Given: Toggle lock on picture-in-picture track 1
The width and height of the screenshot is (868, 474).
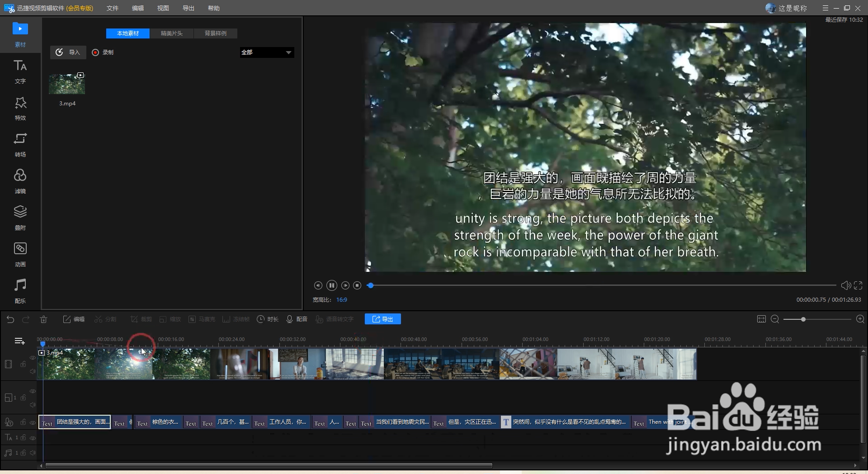Looking at the screenshot, I should pos(23,398).
